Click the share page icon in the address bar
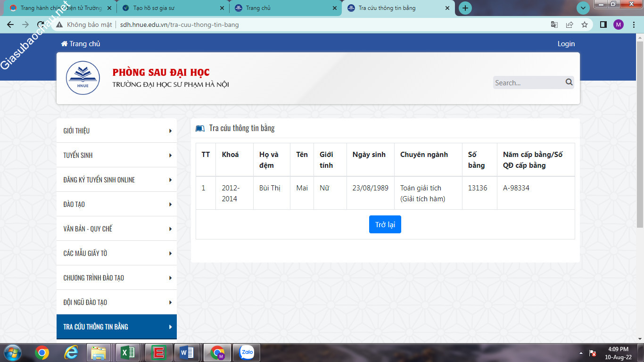Screen dimensions: 644x362 (570, 25)
